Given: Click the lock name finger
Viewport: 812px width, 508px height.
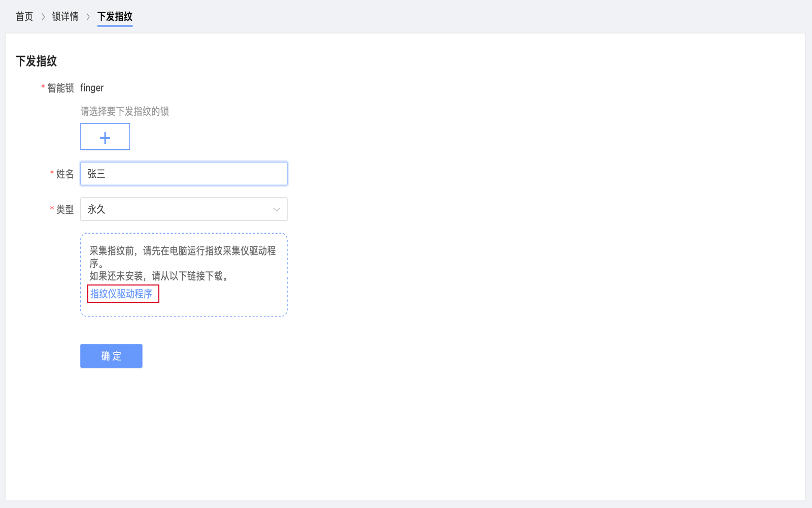Looking at the screenshot, I should tap(92, 88).
